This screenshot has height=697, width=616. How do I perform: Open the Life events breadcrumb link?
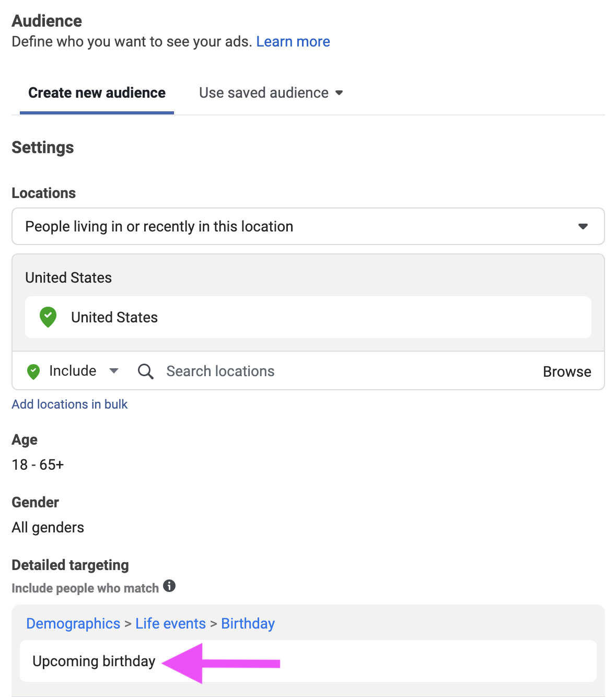click(170, 623)
